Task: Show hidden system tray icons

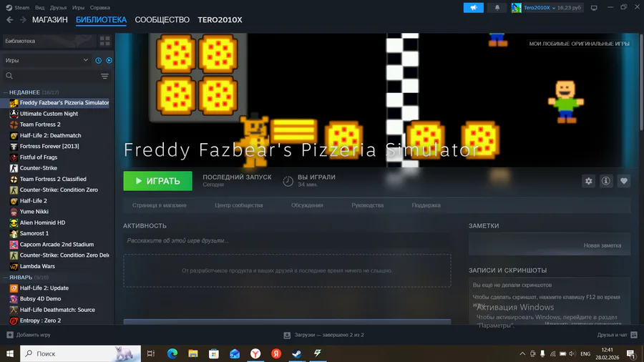Action: (x=522, y=354)
